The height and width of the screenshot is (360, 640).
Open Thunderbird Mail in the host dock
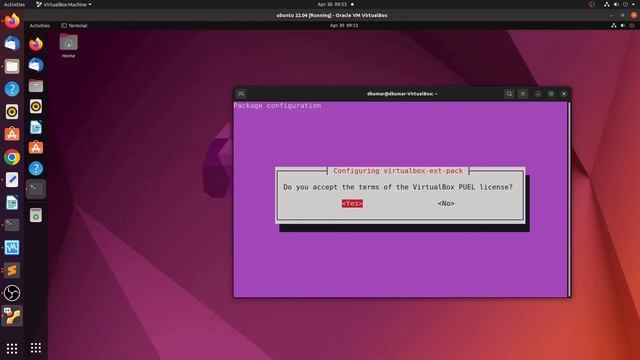pos(12,43)
